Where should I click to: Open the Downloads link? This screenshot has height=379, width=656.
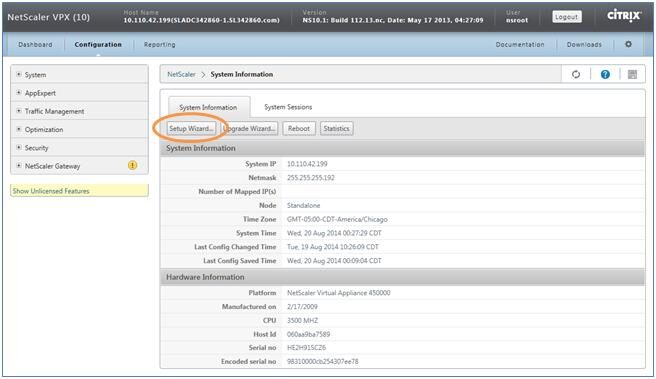(584, 44)
